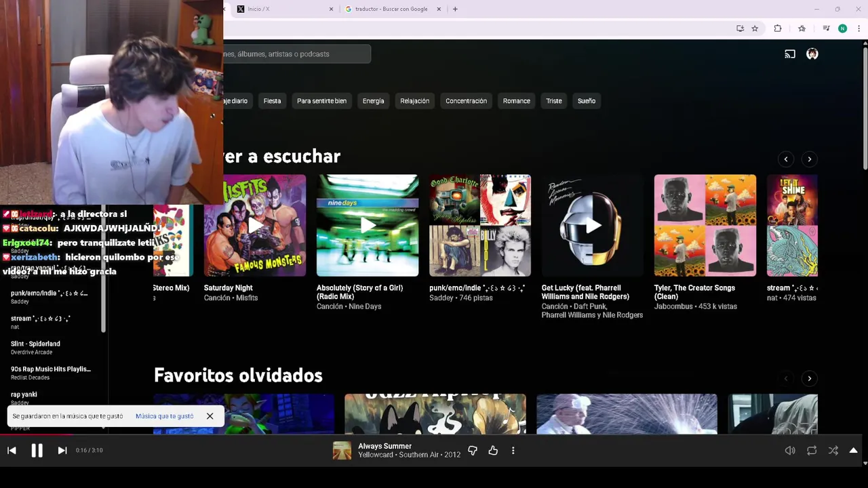Select the Para sentirte bien chip
The image size is (868, 488).
point(321,101)
